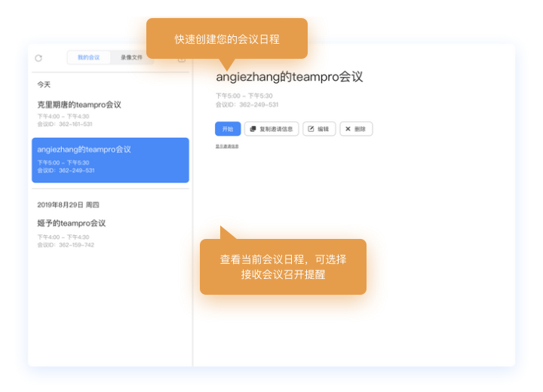Open the 录像文件 tab
Image resolution: width=543 pixels, height=392 pixels.
pyautogui.click(x=131, y=57)
